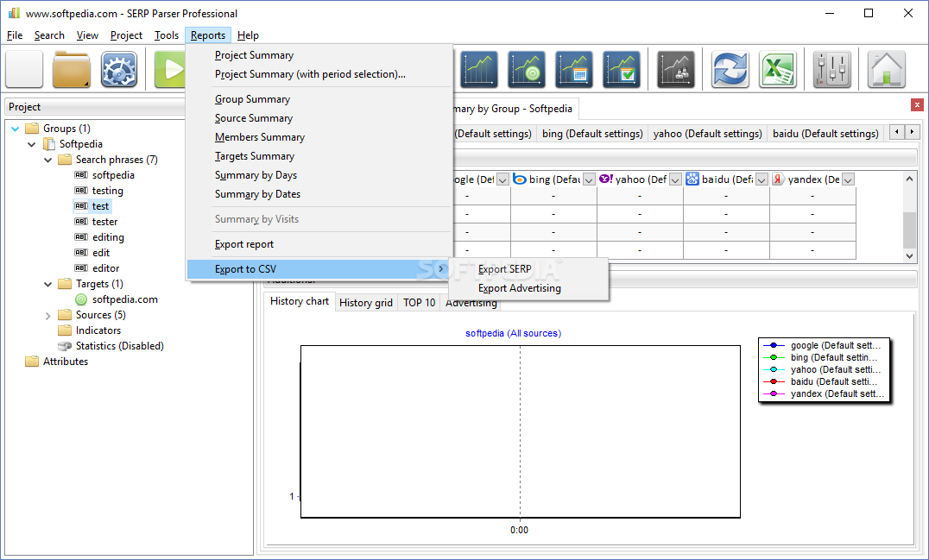The image size is (929, 560).
Task: Open the baidu column dropdown arrow
Action: 762,179
